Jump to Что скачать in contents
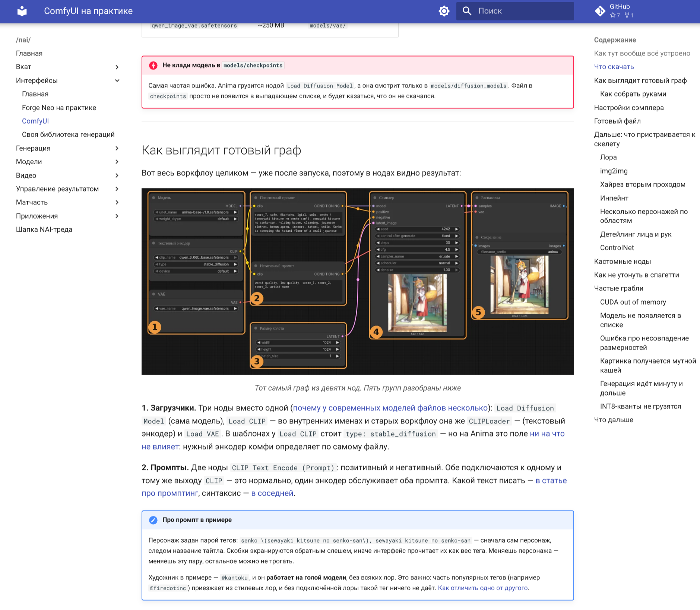700x610 pixels. pos(614,67)
